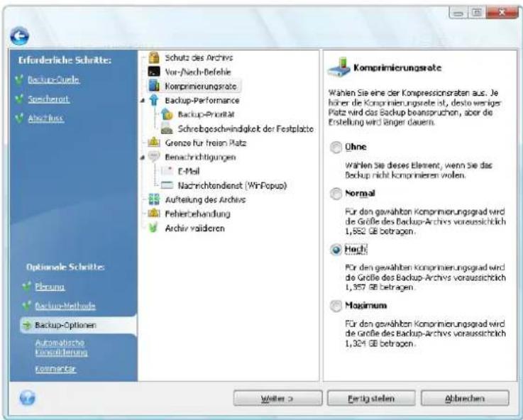Click the Weiter > button
Screen dimensions: 523x420
coord(278,398)
